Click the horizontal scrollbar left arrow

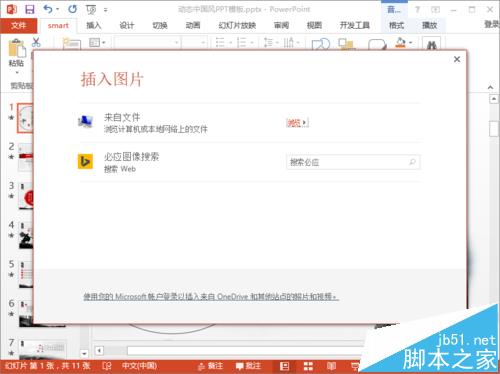click(x=99, y=350)
